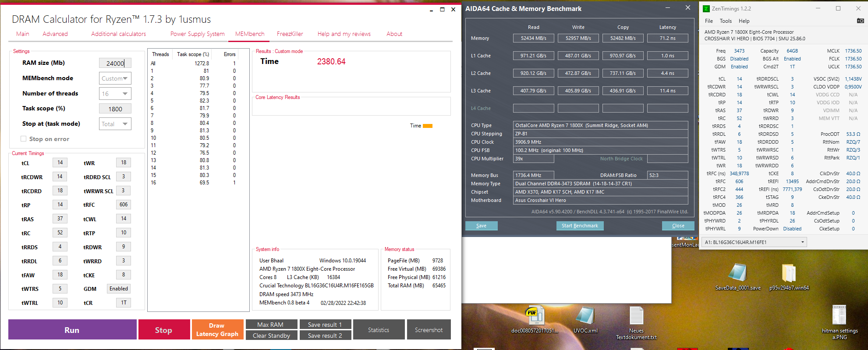The width and height of the screenshot is (868, 350).
Task: Click the tRFC timing value field
Action: pos(124,205)
